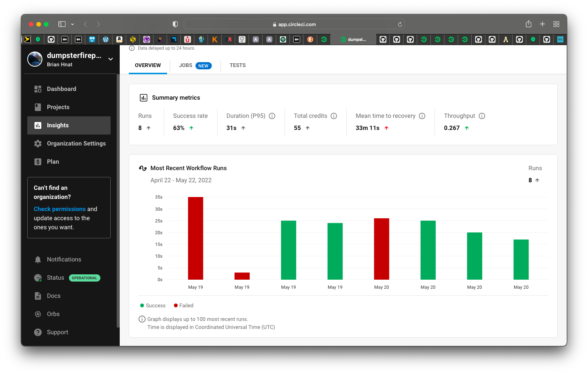Switch to the TESTS tab

(238, 66)
